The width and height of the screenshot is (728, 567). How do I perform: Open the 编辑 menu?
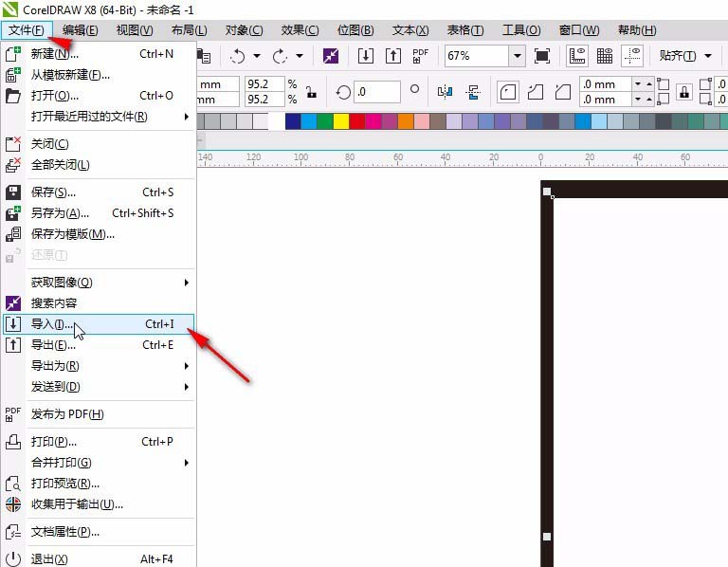[81, 30]
